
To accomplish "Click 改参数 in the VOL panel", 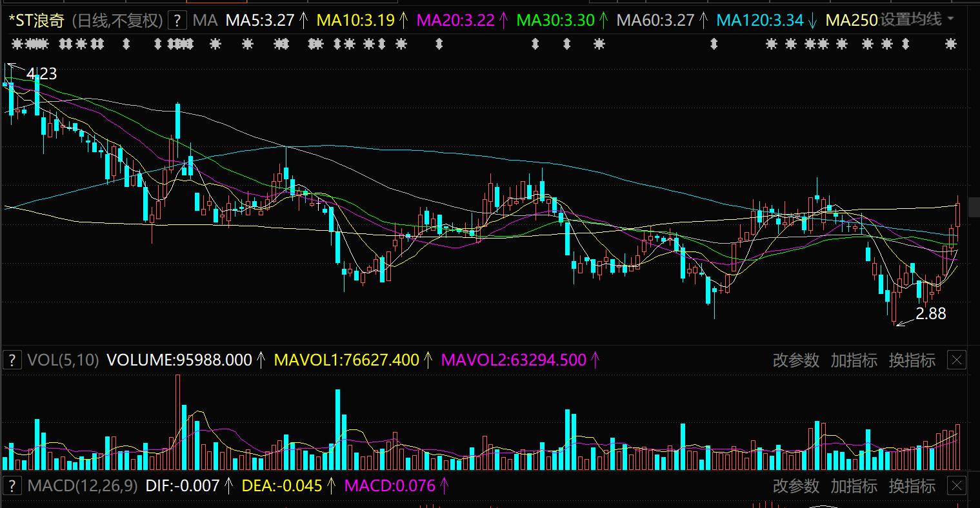I will 796,360.
